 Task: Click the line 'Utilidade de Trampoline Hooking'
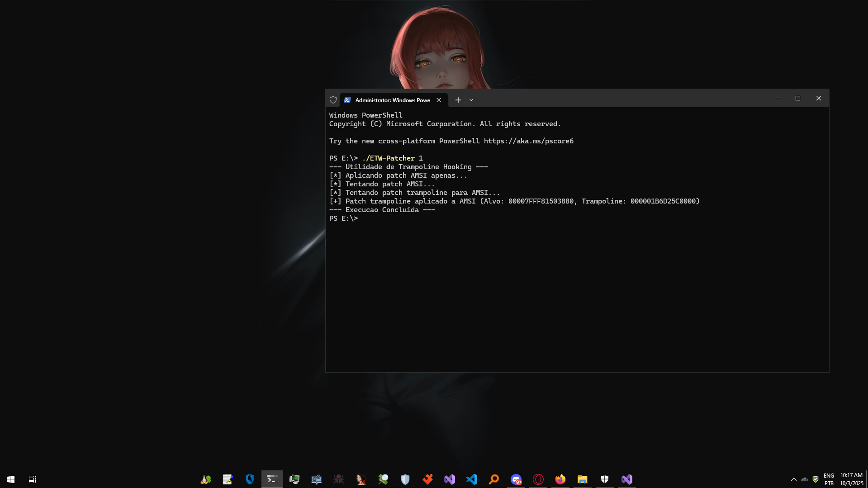click(408, 167)
